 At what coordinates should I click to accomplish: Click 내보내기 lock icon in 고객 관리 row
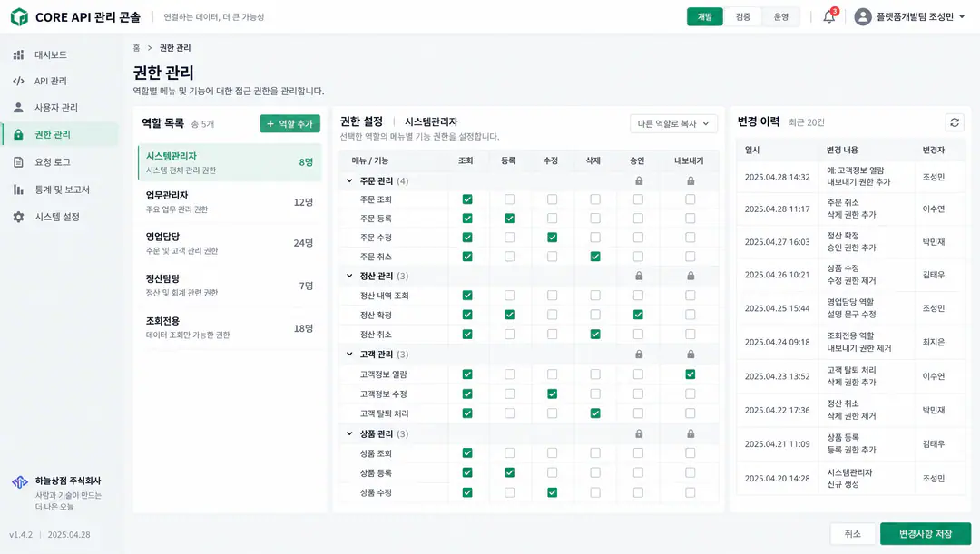coord(691,355)
